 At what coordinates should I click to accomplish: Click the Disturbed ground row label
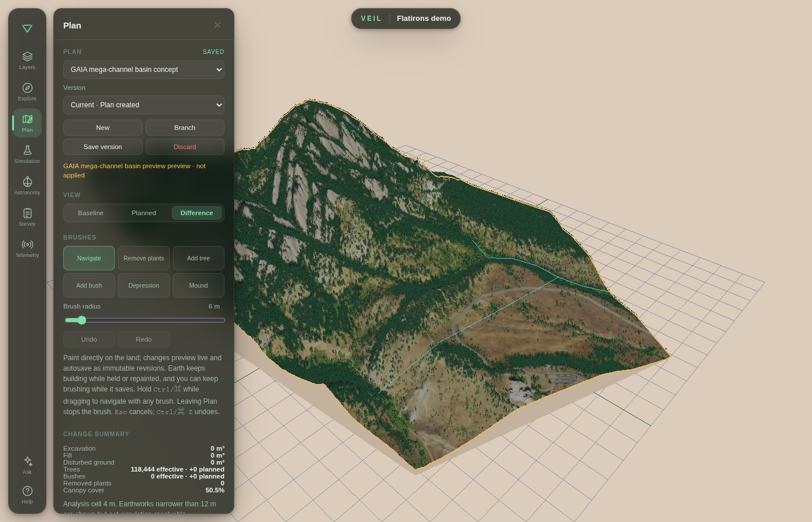89,462
